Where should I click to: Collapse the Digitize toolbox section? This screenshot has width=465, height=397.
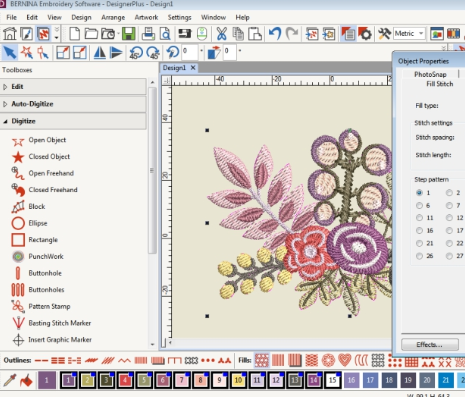coord(73,121)
